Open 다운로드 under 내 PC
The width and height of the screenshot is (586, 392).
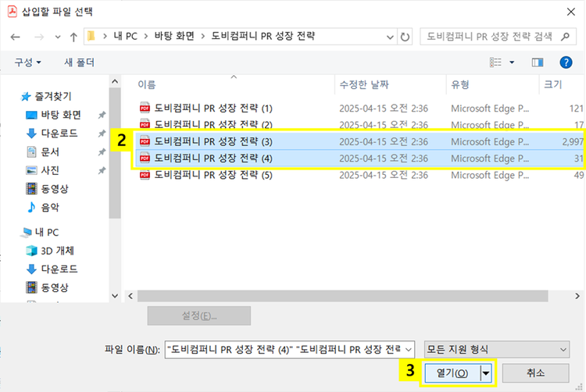tap(52, 269)
